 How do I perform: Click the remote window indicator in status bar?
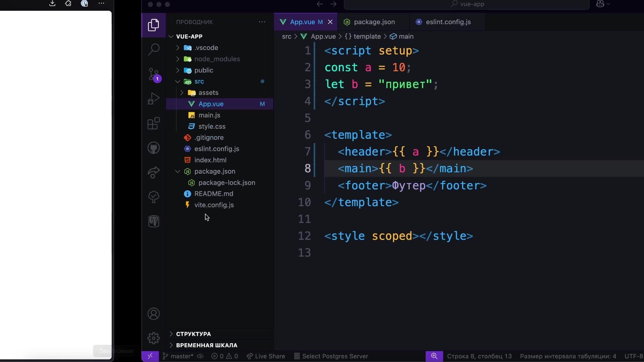[150, 356]
